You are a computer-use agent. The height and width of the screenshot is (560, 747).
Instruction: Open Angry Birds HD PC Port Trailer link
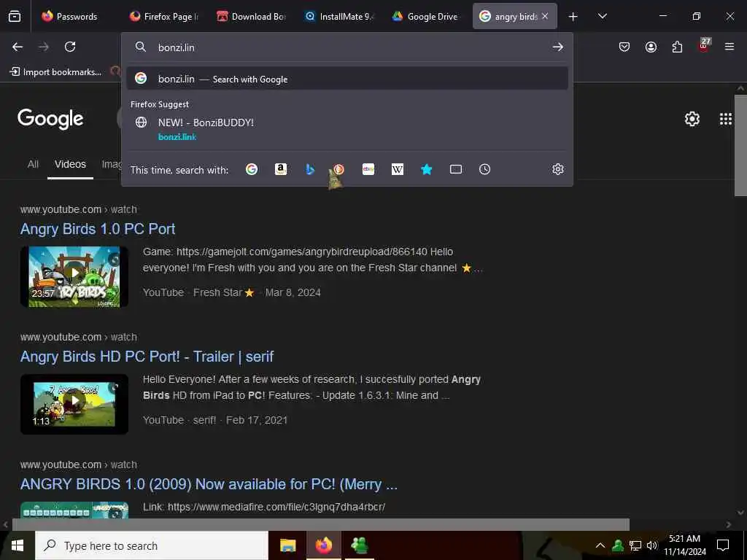pos(147,357)
